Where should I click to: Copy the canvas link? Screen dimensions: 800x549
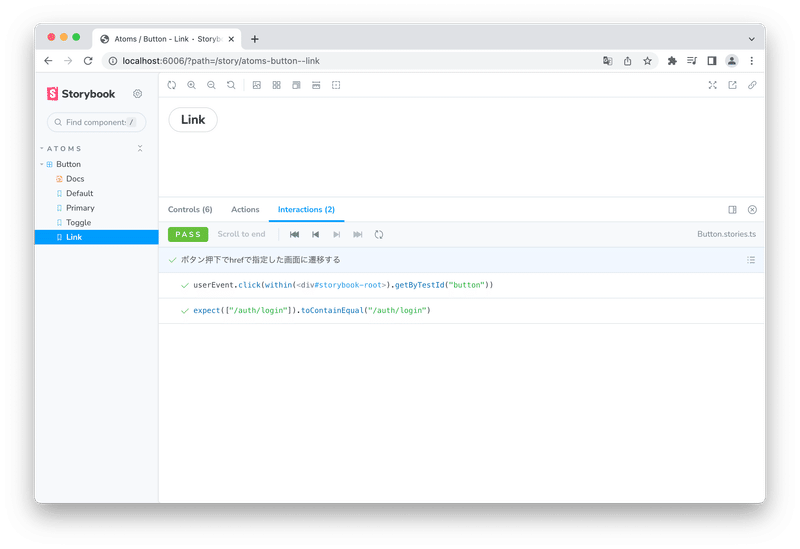tap(752, 85)
